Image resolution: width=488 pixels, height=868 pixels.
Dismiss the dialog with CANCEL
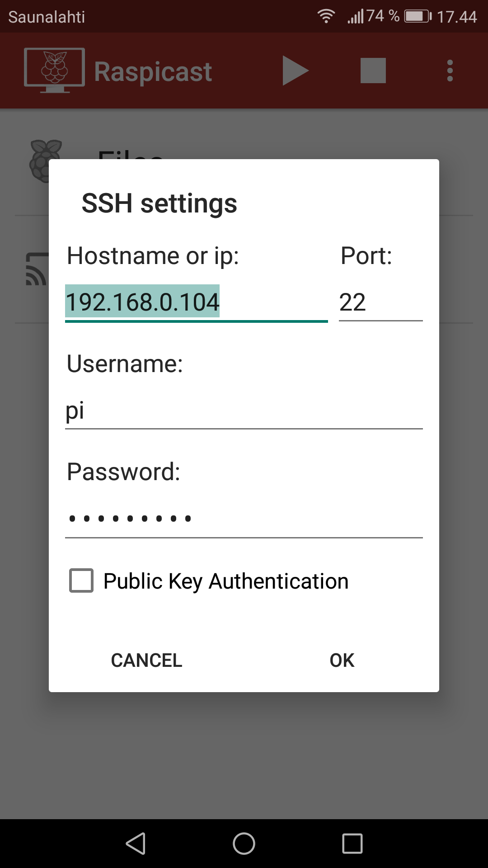click(146, 660)
